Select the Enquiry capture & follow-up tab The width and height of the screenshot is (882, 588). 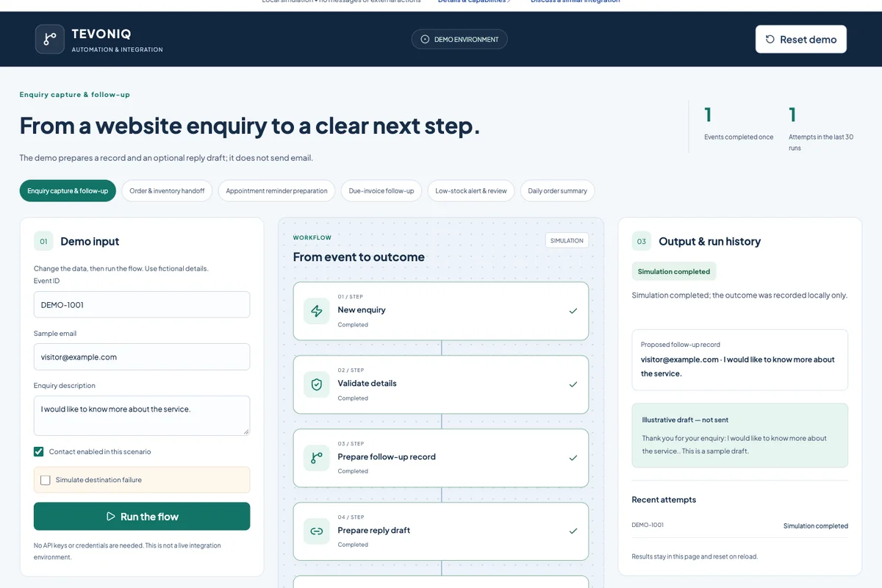point(68,191)
